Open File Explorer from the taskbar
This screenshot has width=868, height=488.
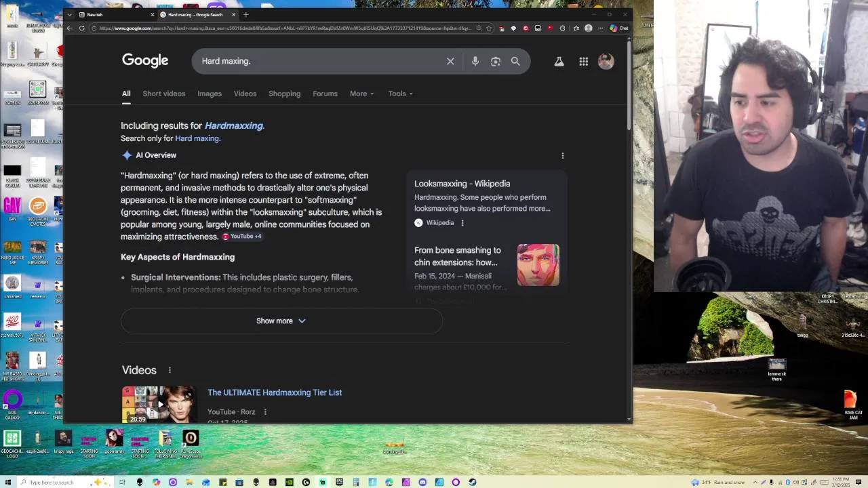coord(189,482)
